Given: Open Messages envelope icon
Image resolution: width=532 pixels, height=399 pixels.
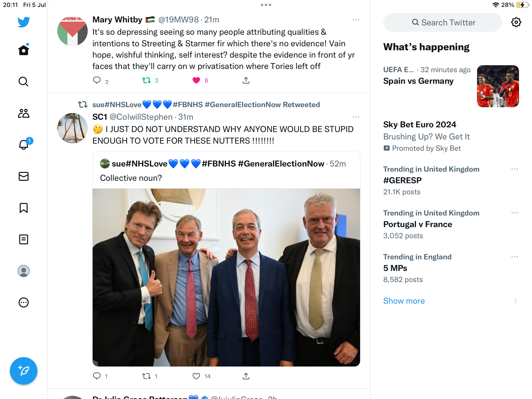Looking at the screenshot, I should [24, 176].
